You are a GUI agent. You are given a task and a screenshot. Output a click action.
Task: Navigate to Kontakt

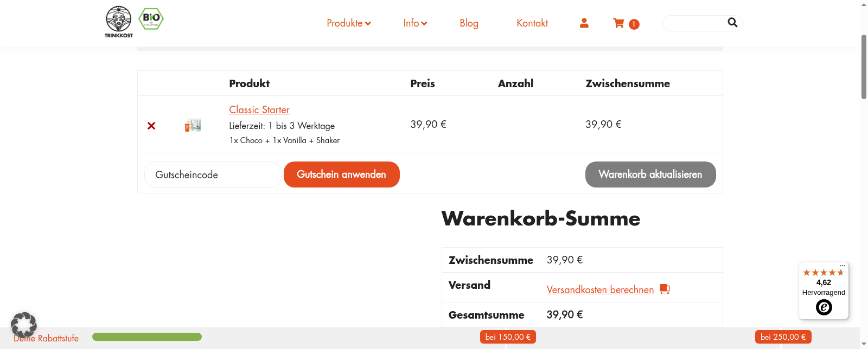[532, 23]
